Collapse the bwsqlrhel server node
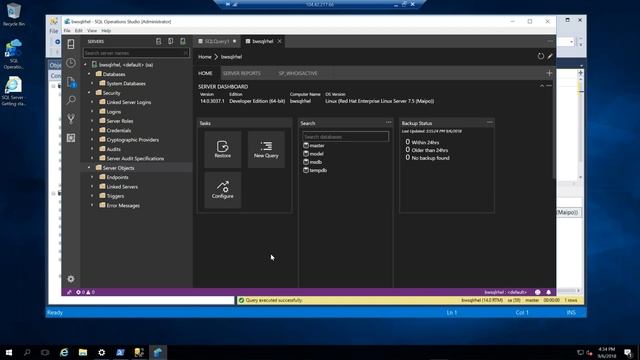640x360 pixels. tap(86, 64)
